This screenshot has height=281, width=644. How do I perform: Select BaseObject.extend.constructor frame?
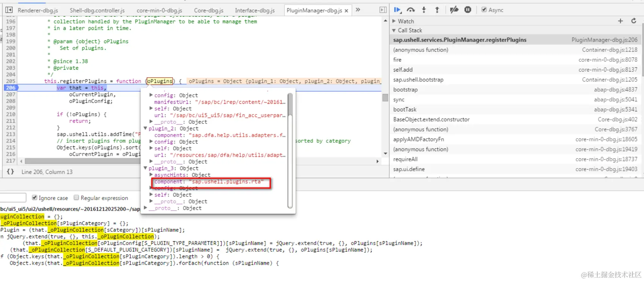(x=515, y=119)
